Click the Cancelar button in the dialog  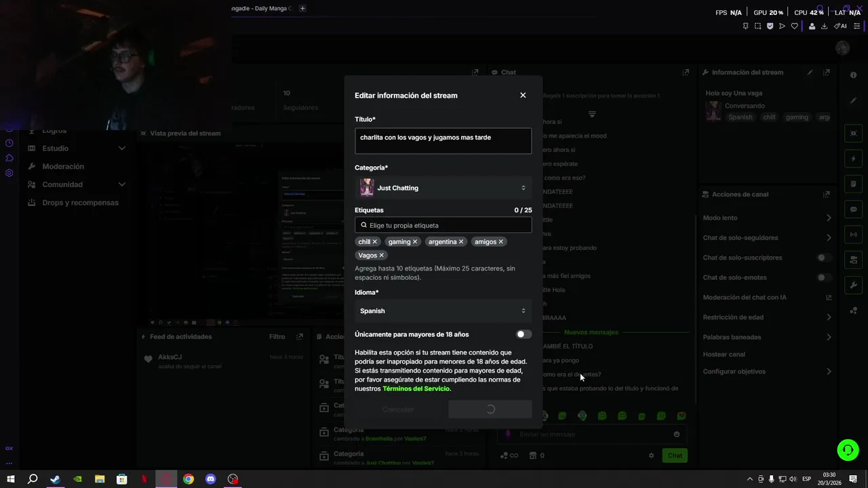(398, 409)
